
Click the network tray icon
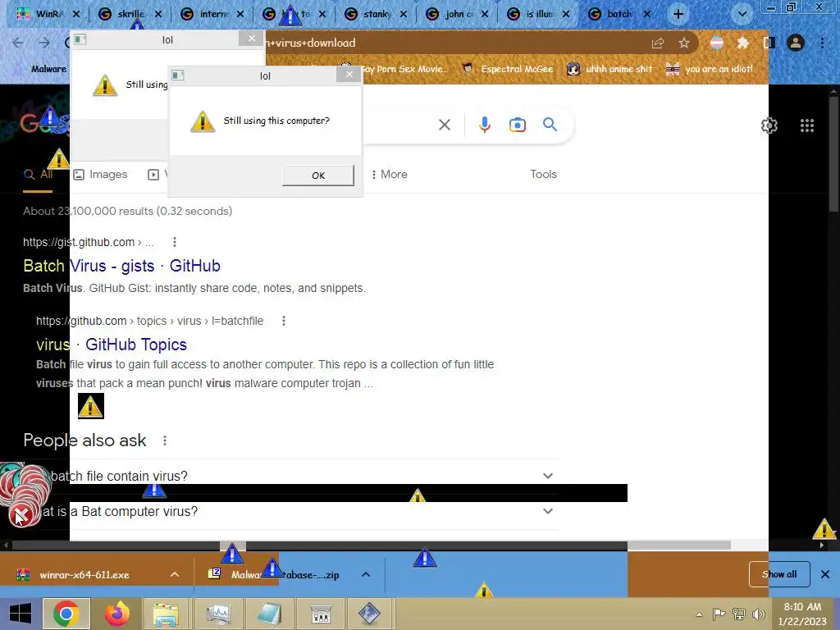(739, 614)
